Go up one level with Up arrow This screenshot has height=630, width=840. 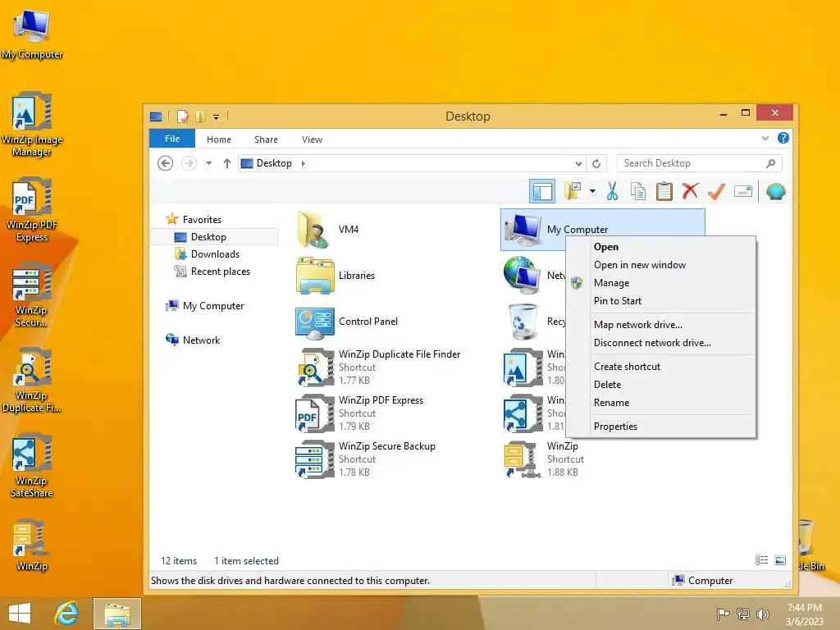(226, 163)
